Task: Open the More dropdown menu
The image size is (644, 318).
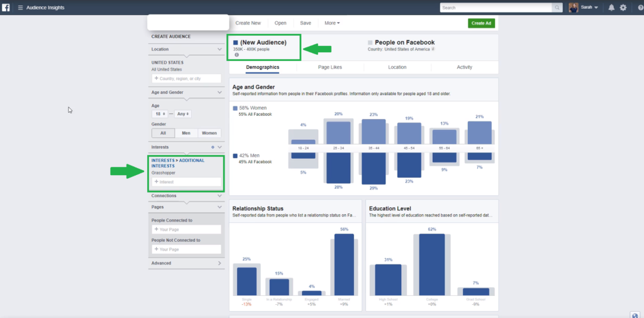Action: 332,23
